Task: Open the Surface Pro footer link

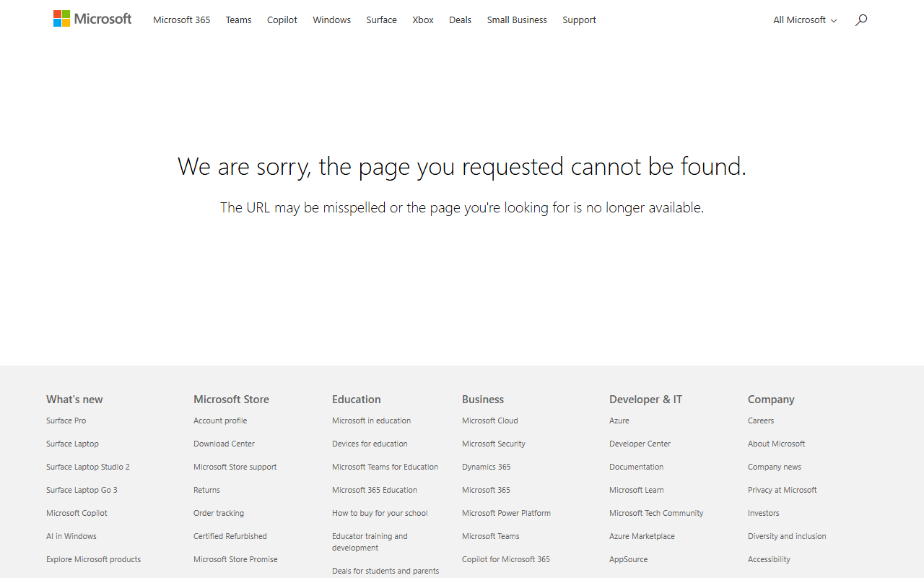Action: coord(66,420)
